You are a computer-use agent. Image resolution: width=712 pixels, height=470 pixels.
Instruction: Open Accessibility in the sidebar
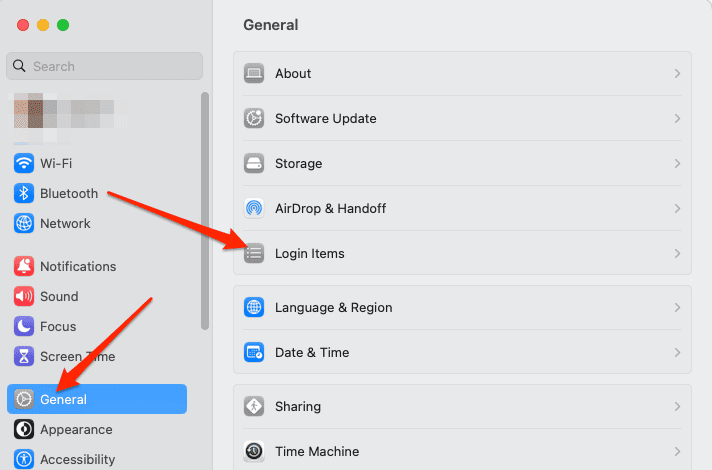pyautogui.click(x=77, y=459)
